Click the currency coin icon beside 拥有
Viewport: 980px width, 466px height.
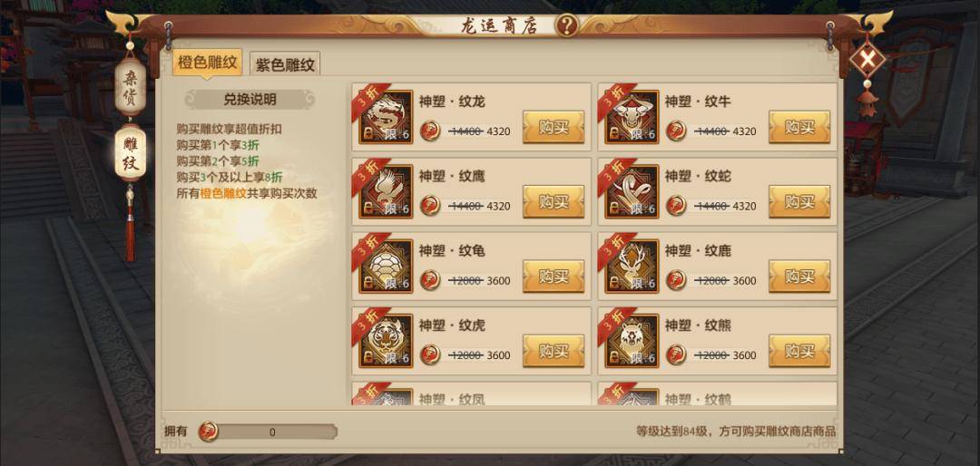pyautogui.click(x=208, y=432)
